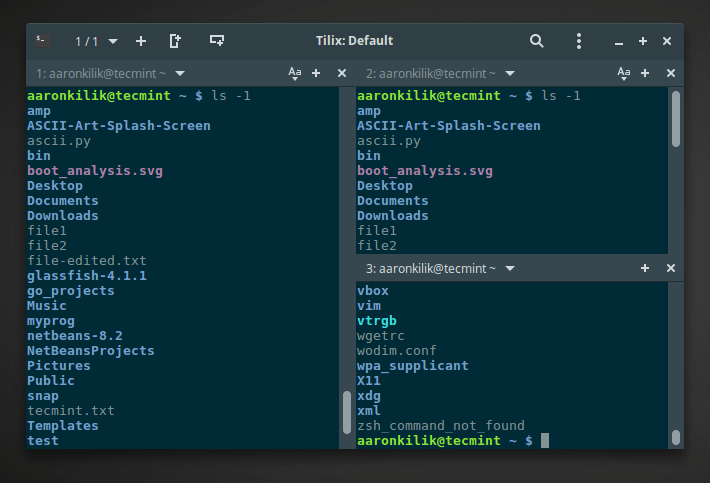This screenshot has height=483, width=710.
Task: Click the add terminal down icon
Action: point(216,41)
